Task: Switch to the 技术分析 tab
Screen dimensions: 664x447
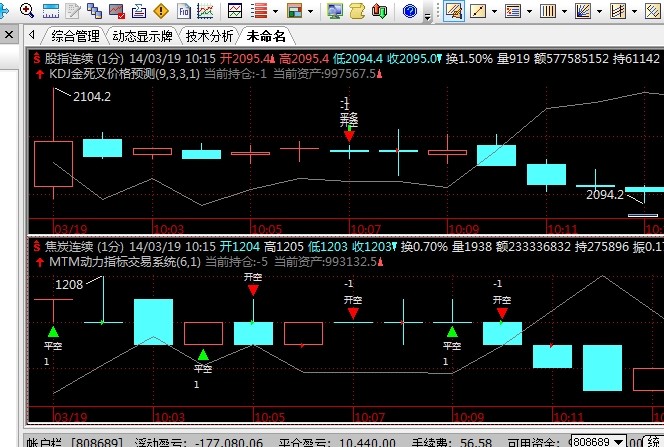Action: pyautogui.click(x=210, y=36)
